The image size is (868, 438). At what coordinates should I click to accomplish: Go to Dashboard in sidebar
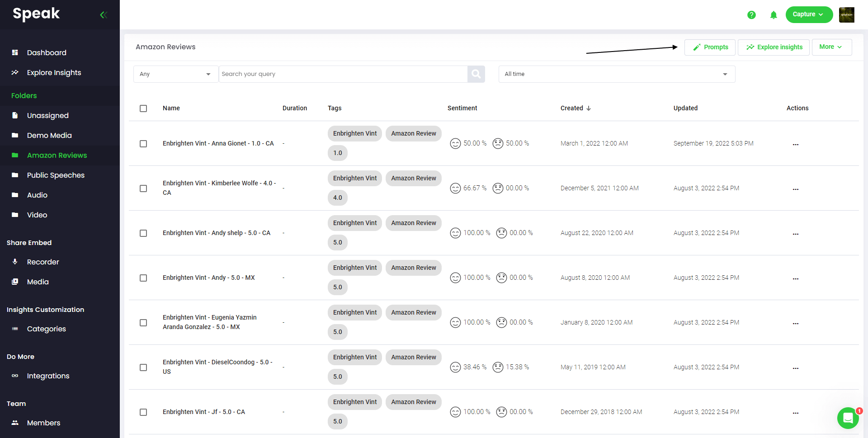click(47, 53)
